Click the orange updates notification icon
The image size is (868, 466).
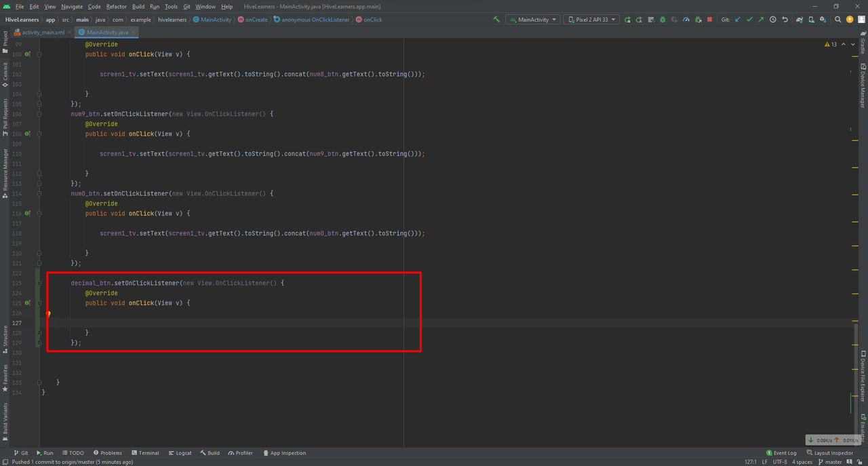pyautogui.click(x=850, y=20)
